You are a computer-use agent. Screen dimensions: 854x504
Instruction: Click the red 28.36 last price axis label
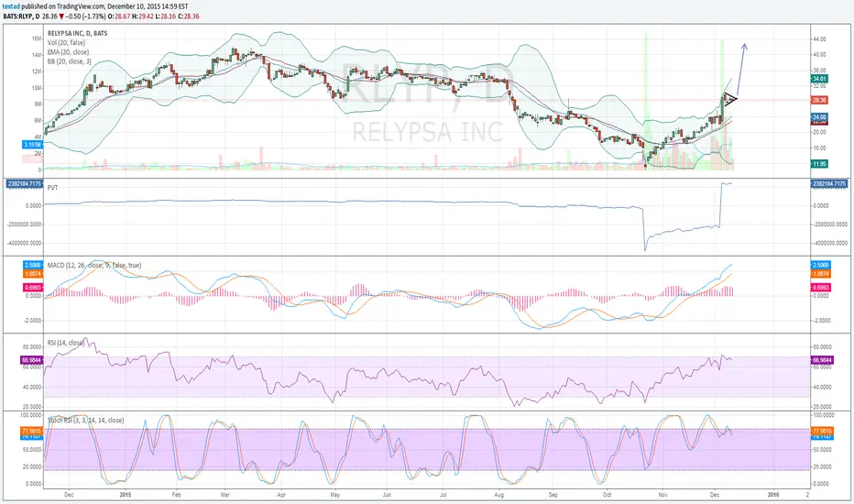click(x=819, y=100)
